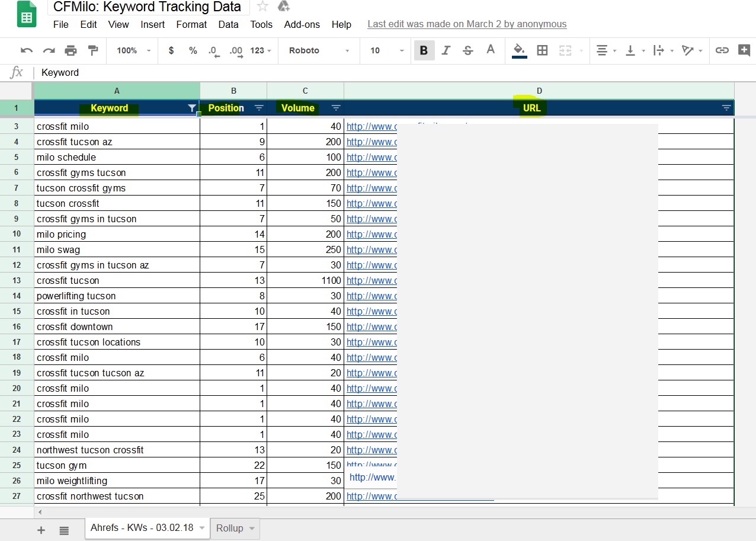Open the View menu
The height and width of the screenshot is (541, 756).
coord(118,24)
